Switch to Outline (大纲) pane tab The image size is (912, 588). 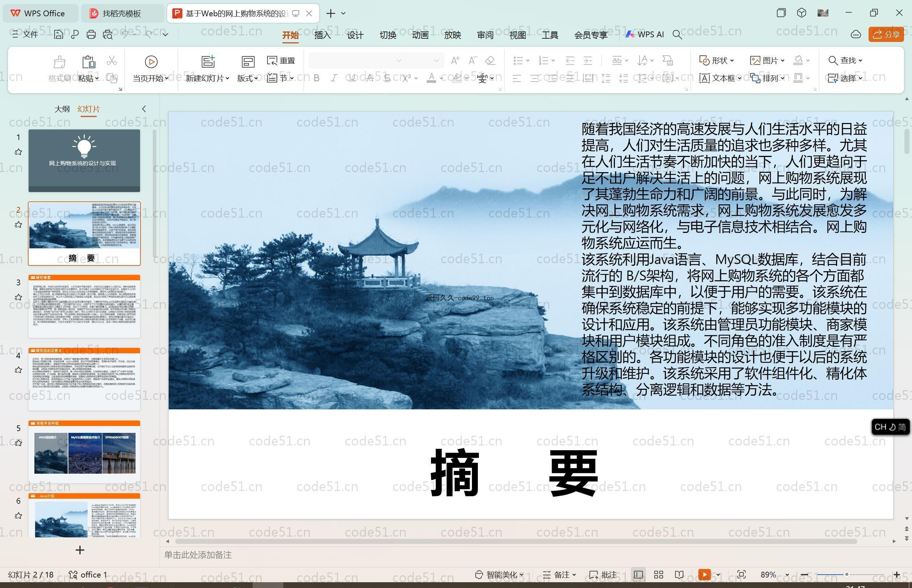click(x=62, y=109)
